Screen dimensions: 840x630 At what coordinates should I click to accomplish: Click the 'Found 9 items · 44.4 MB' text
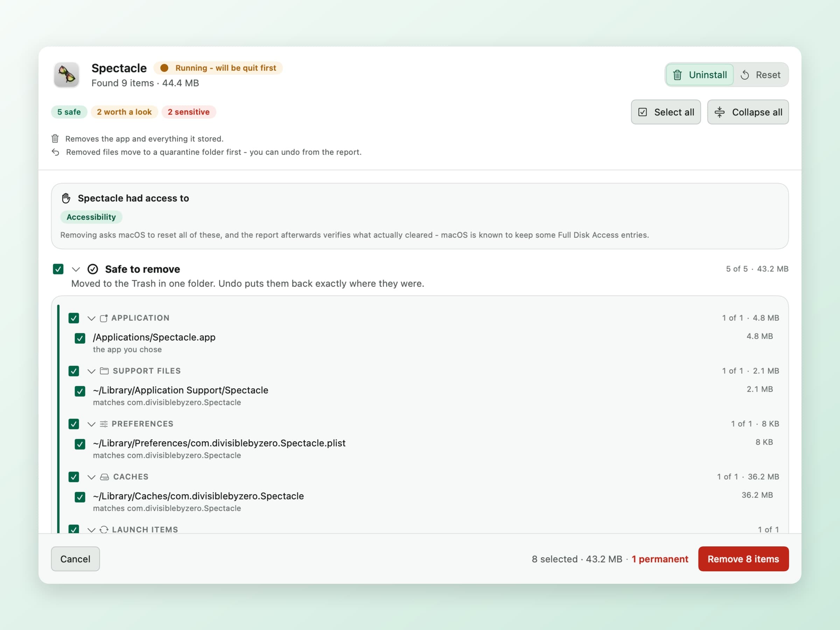click(145, 83)
